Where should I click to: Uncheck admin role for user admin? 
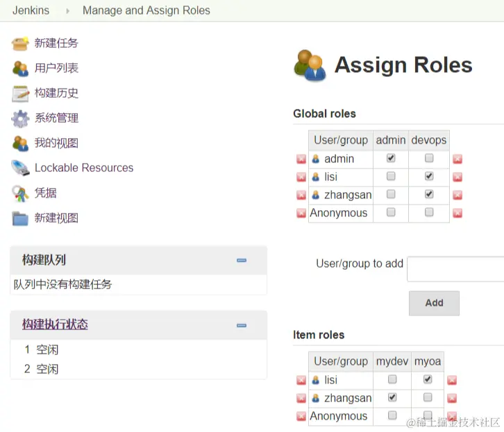click(x=391, y=158)
